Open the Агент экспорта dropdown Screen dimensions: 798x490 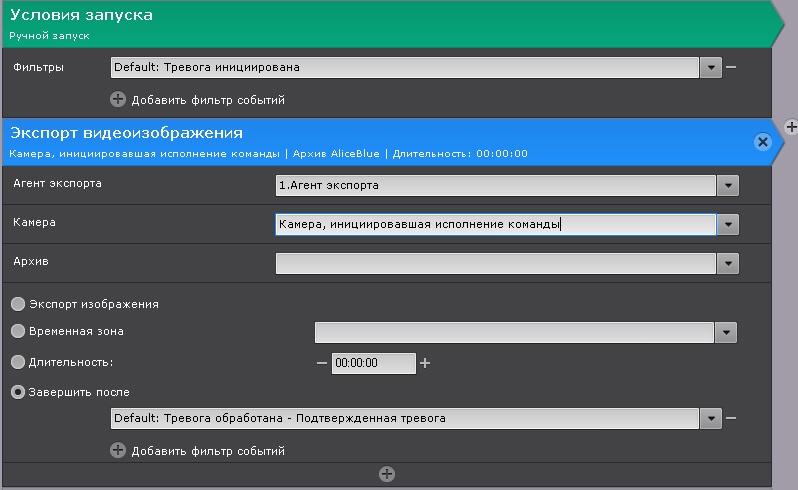click(x=728, y=185)
